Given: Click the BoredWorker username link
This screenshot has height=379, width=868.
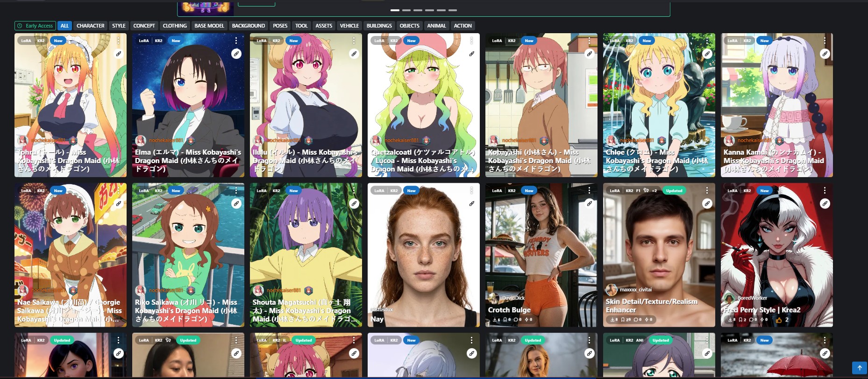Looking at the screenshot, I should [752, 298].
